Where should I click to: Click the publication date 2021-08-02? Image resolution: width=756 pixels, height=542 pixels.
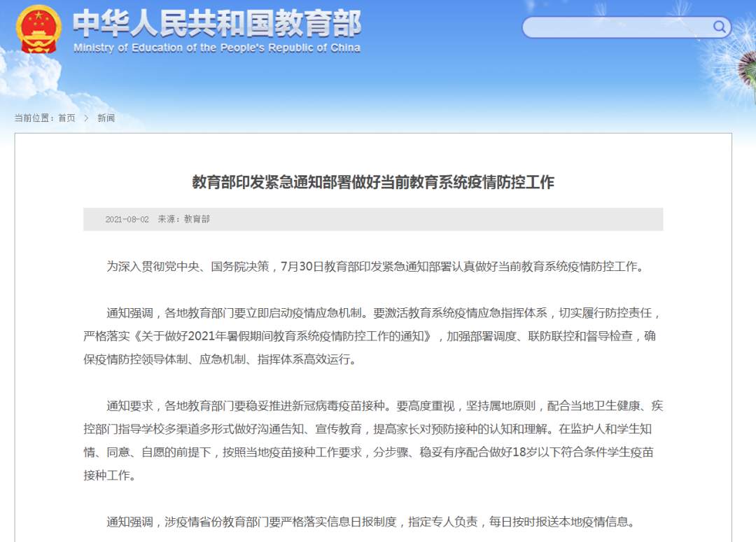(127, 219)
